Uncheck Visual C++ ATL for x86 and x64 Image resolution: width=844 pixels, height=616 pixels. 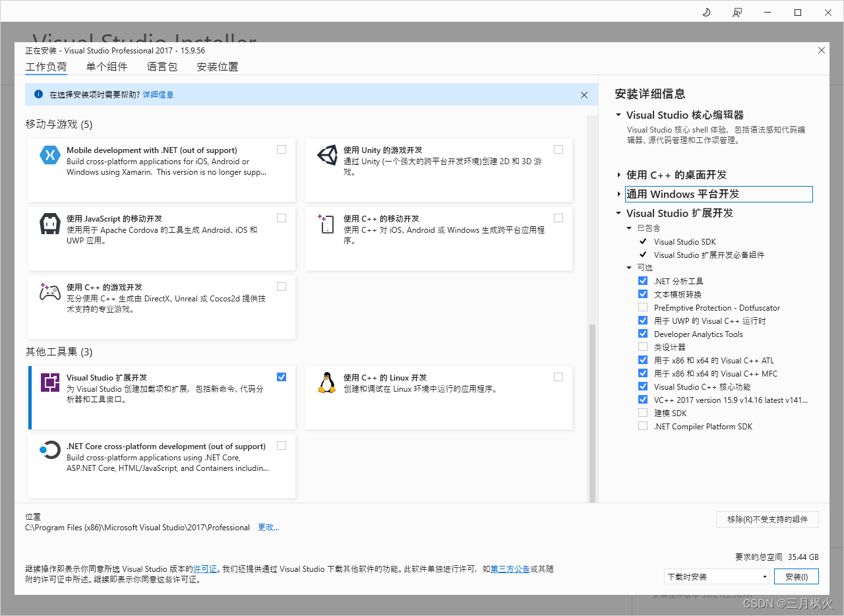coord(643,360)
